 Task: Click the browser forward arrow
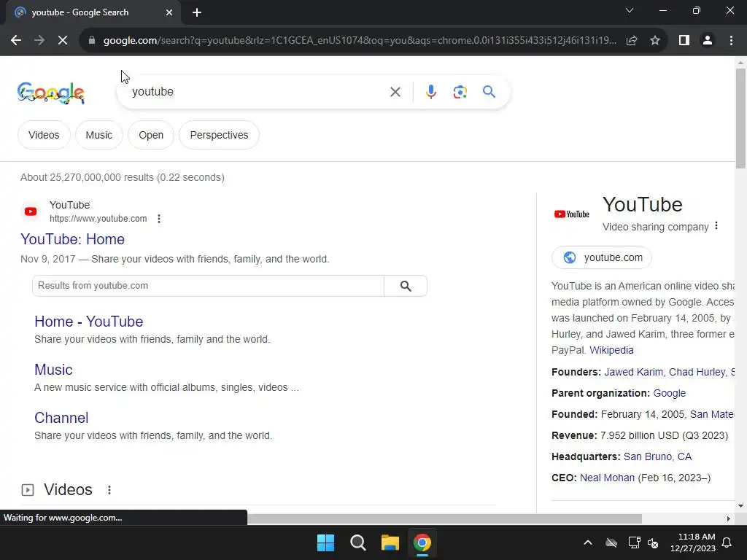pyautogui.click(x=39, y=41)
